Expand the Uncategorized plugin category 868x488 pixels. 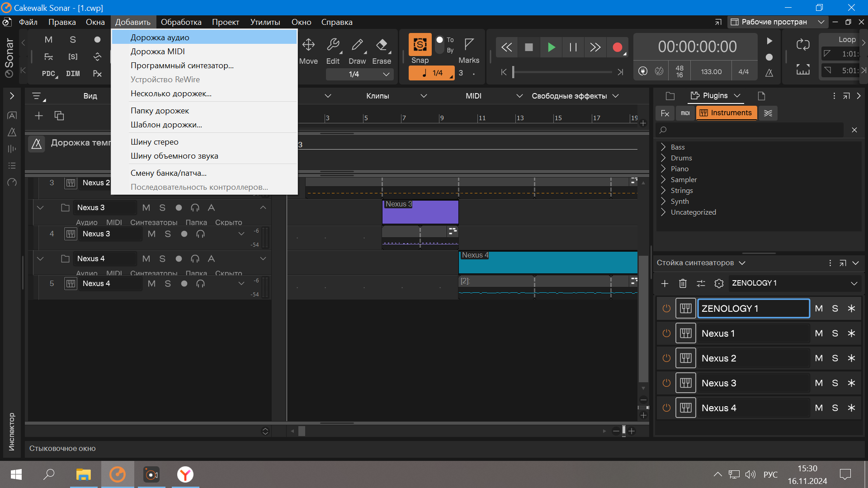[x=663, y=212]
